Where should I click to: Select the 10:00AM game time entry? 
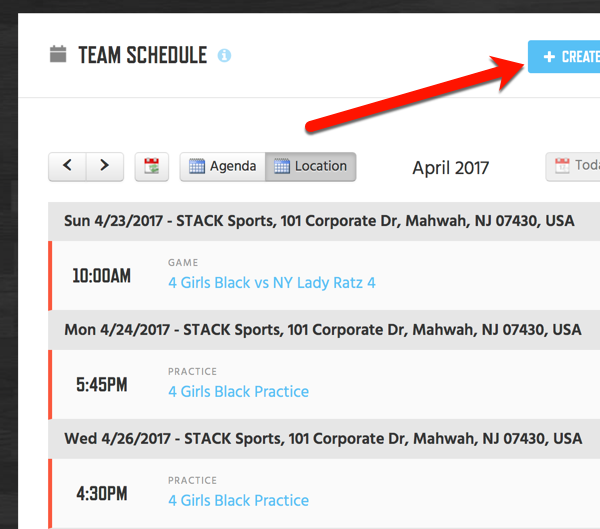coord(101,276)
